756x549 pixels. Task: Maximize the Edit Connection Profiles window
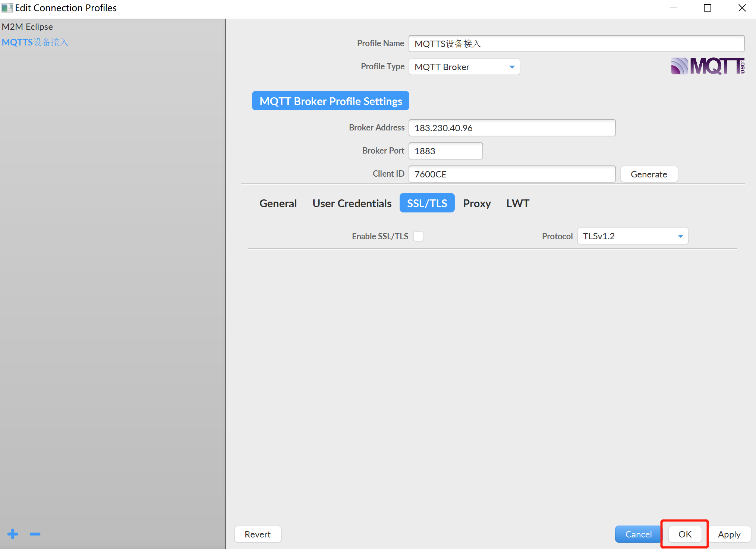click(x=707, y=8)
